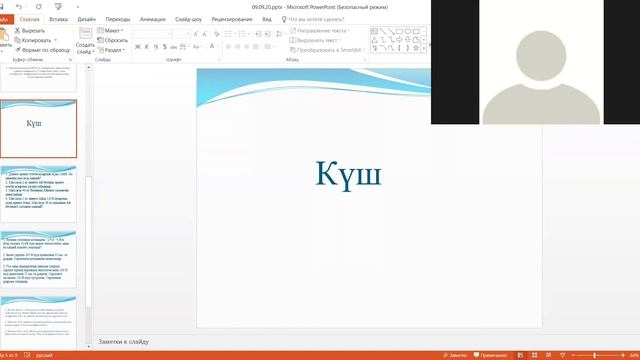Select the triangle shape in gallery
640x360 pixels.
374,40
